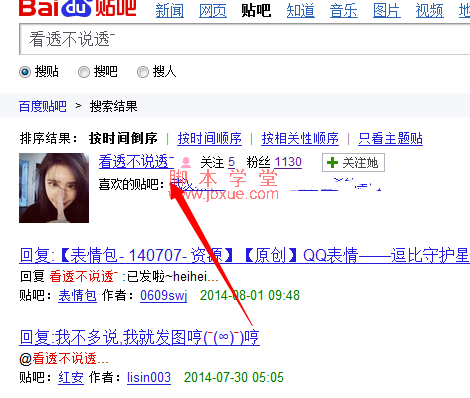470x398 pixels.
Task: Click the pink user icon beside username
Action: click(186, 162)
